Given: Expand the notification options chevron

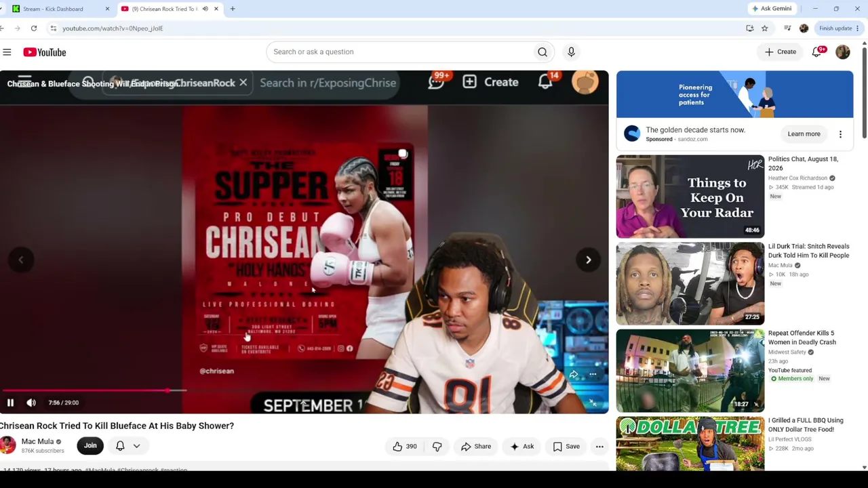Looking at the screenshot, I should pos(136,446).
